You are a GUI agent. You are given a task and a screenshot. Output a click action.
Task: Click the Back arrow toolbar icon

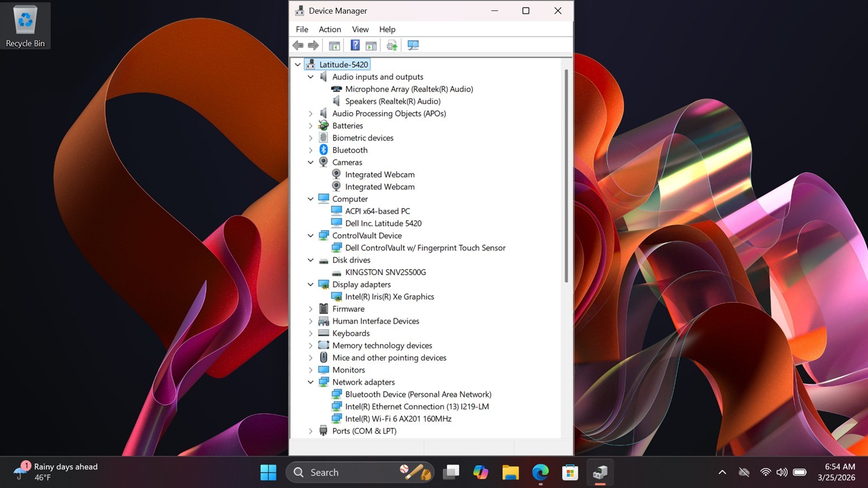coord(298,46)
